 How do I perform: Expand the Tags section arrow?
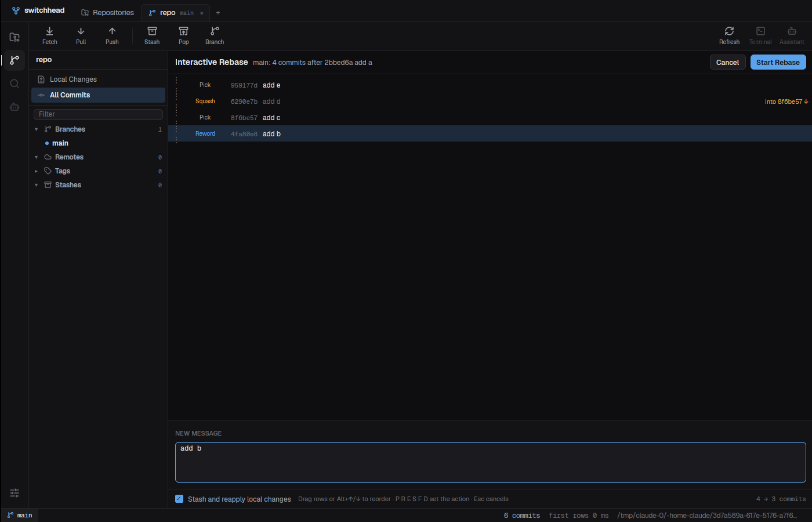click(36, 171)
